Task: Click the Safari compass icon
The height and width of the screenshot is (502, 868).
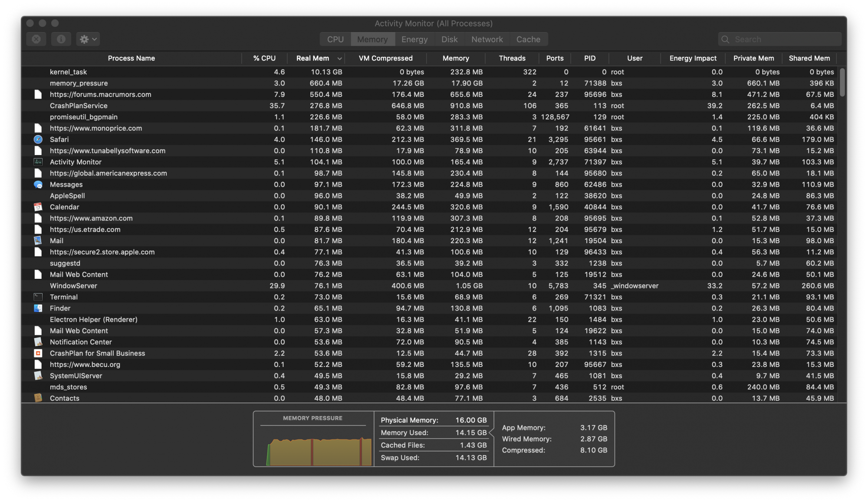Action: click(x=38, y=139)
